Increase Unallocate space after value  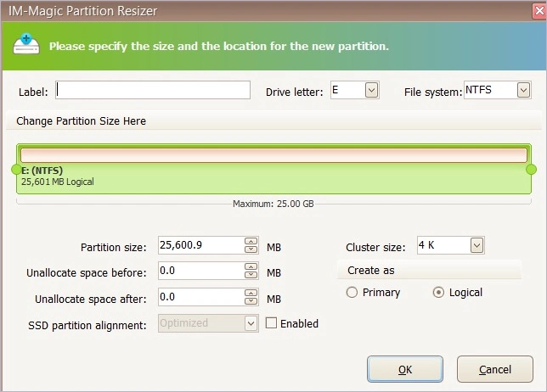[251, 293]
